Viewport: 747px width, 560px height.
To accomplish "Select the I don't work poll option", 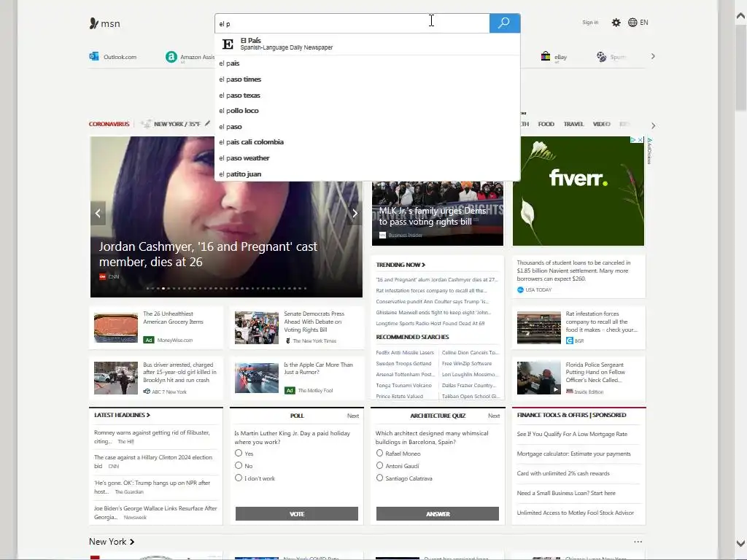I will point(239,478).
